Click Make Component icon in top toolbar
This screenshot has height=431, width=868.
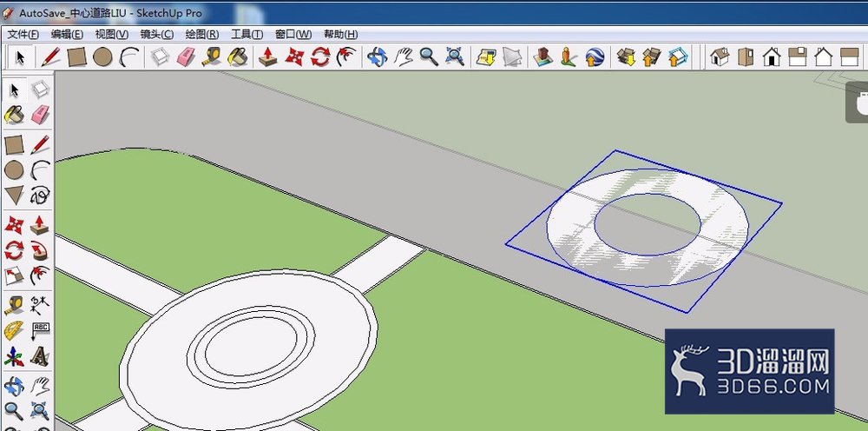tap(160, 56)
